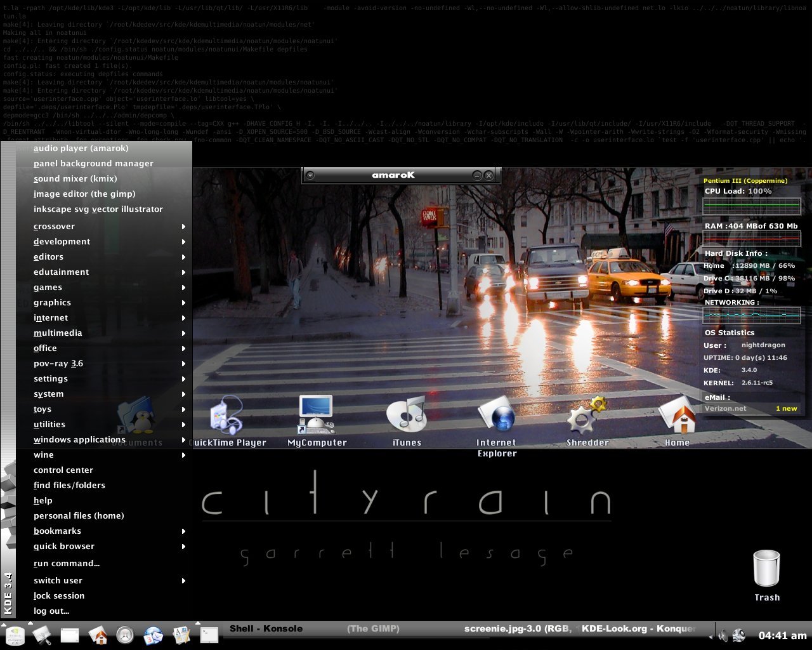
Task: Launch iTunes from the desktop icon
Action: click(x=407, y=421)
